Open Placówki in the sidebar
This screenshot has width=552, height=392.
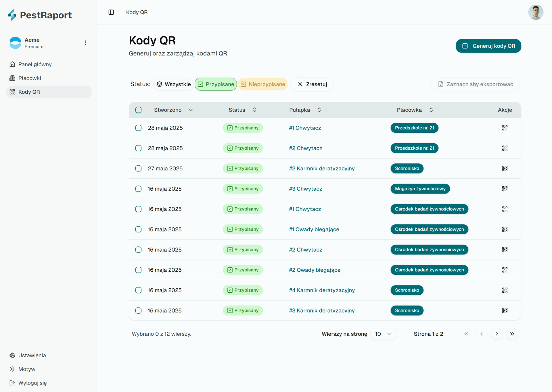[30, 78]
